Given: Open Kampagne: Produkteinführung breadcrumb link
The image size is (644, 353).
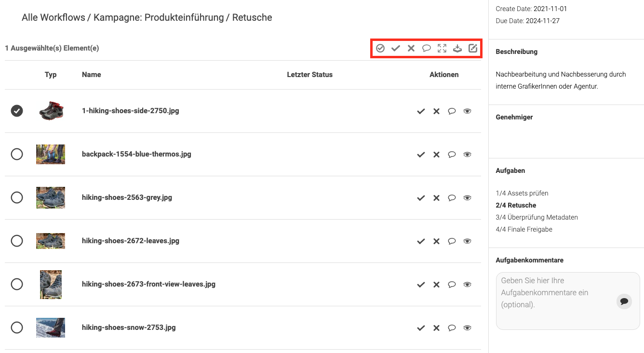Looking at the screenshot, I should point(159,18).
